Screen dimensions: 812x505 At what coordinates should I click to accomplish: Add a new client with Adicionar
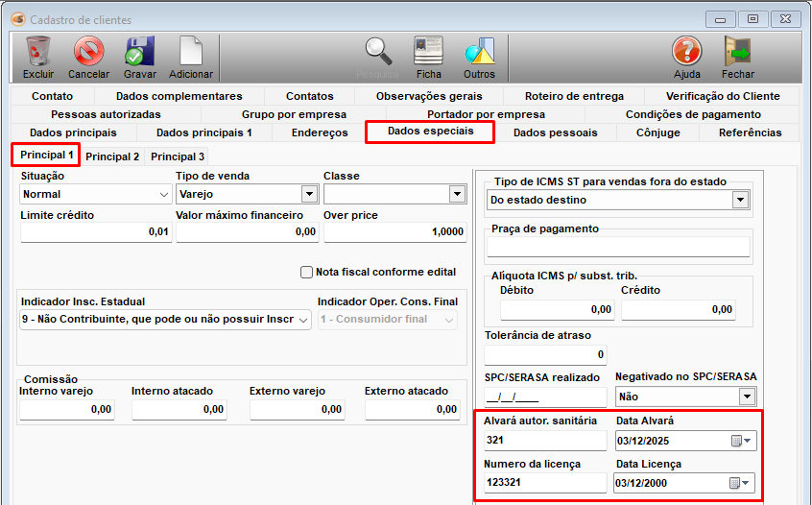[x=191, y=51]
